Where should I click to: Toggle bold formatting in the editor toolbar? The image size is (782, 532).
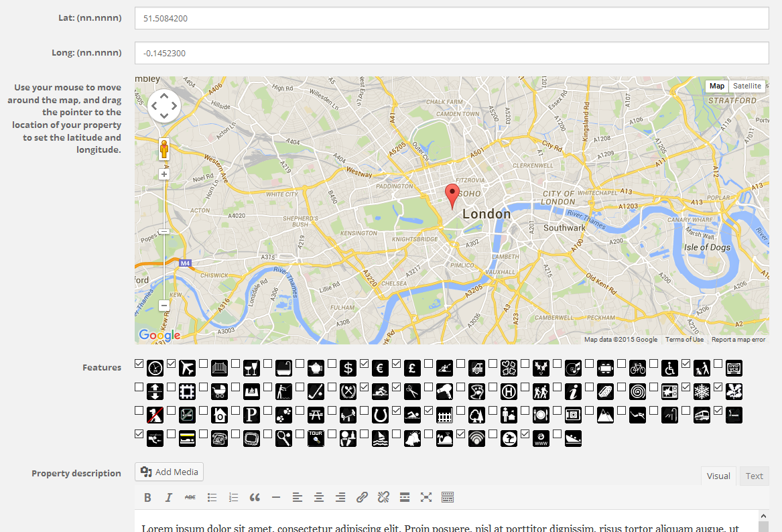pyautogui.click(x=147, y=497)
